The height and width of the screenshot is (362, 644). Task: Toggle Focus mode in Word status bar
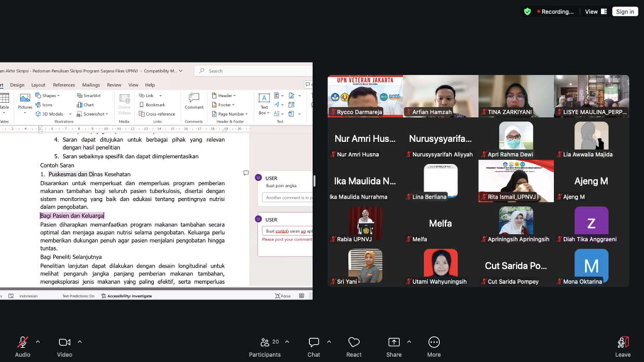pos(283,296)
